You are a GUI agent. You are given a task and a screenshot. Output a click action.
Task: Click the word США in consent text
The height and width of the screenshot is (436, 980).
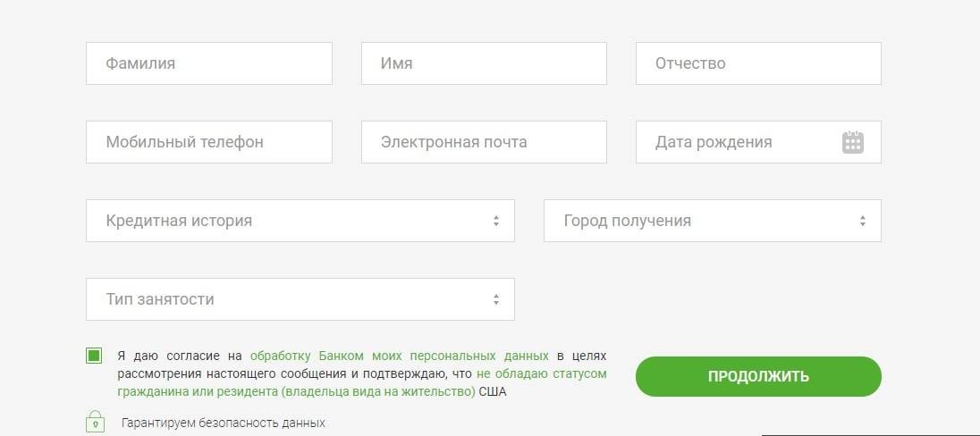pyautogui.click(x=493, y=391)
